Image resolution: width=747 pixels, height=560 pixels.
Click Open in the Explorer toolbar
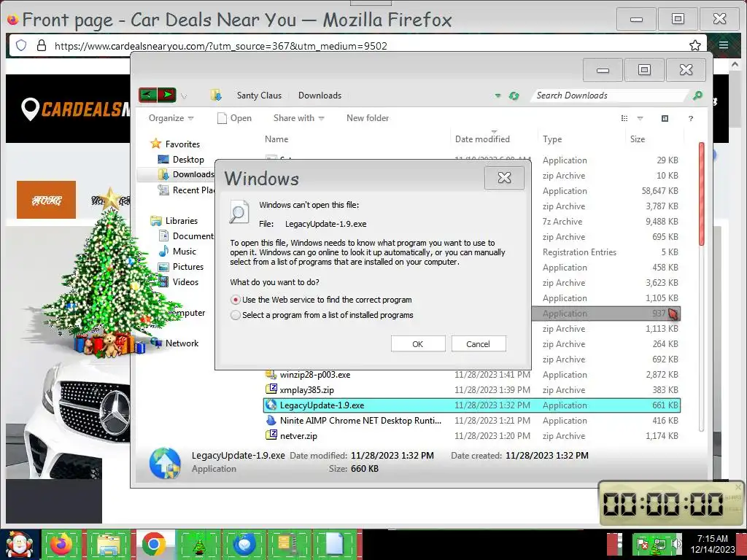pyautogui.click(x=234, y=118)
